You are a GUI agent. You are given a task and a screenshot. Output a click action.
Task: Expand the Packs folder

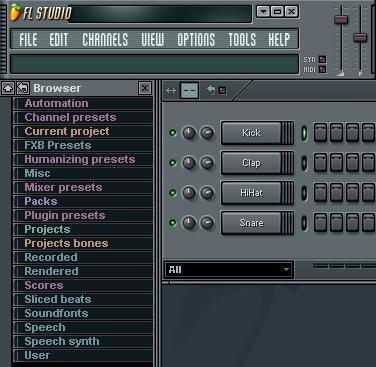(83, 201)
